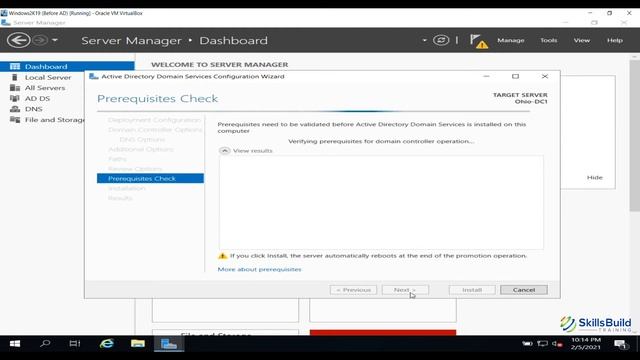Select Prerequisites Check wizard step
The width and height of the screenshot is (640, 360).
[150, 178]
